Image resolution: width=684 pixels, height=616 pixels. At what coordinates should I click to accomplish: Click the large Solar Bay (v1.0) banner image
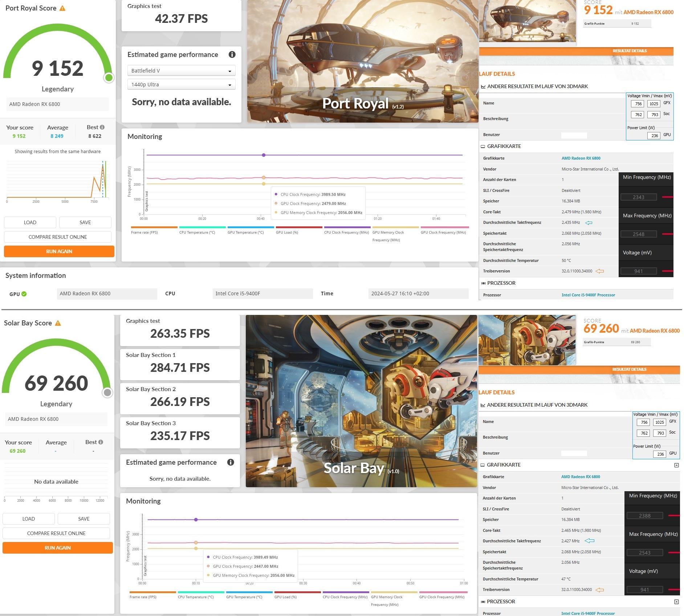(x=361, y=401)
